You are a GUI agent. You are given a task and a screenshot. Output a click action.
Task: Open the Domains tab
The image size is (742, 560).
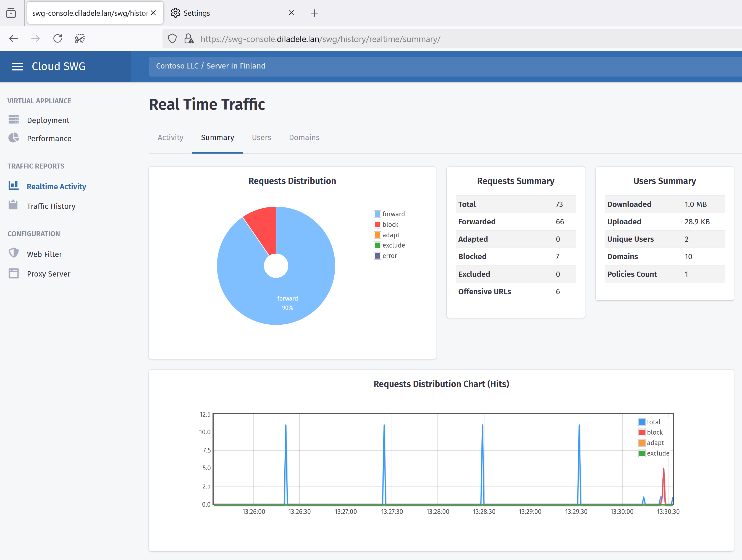click(304, 138)
